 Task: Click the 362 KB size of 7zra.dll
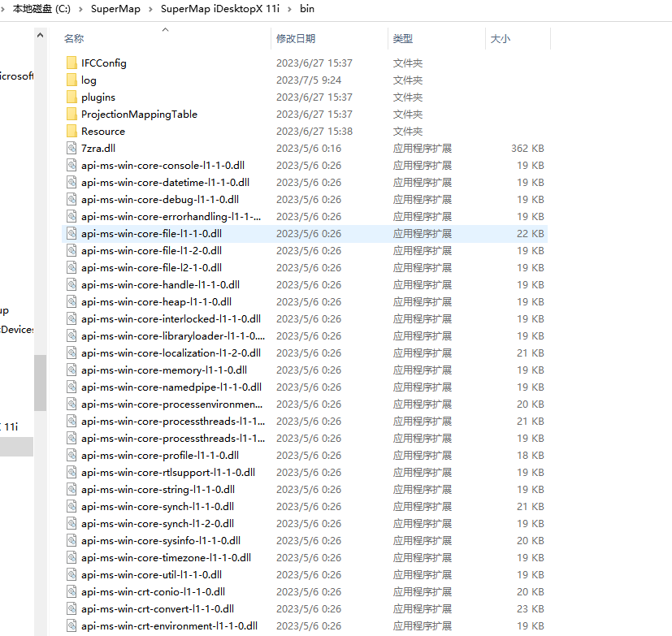pos(527,148)
